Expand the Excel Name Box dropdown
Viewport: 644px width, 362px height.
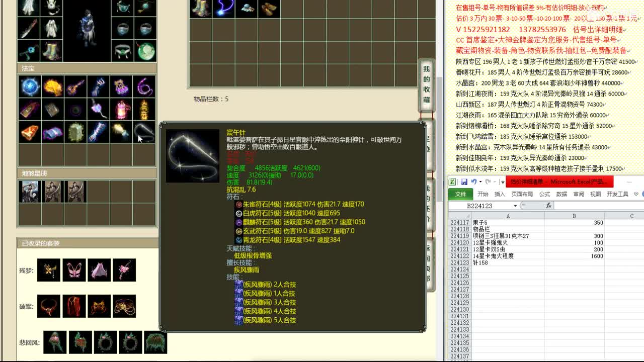click(515, 206)
